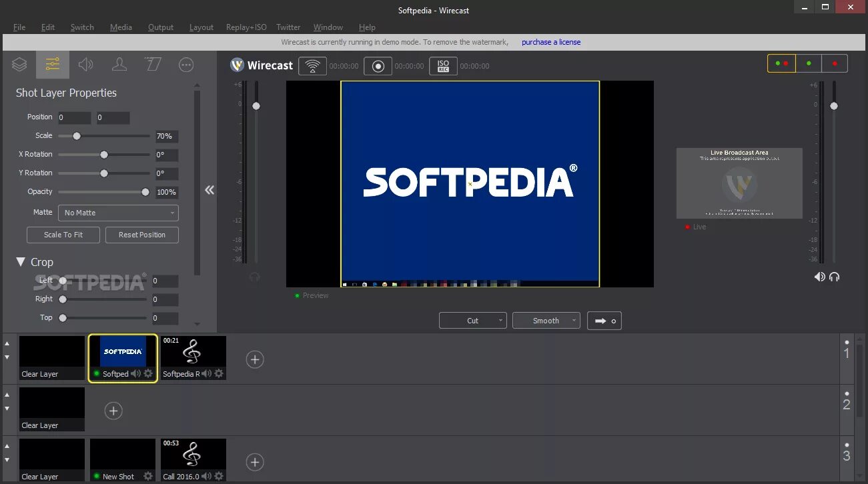Open the more options ellipsis icon
Viewport: 868px width, 484px height.
click(x=186, y=65)
